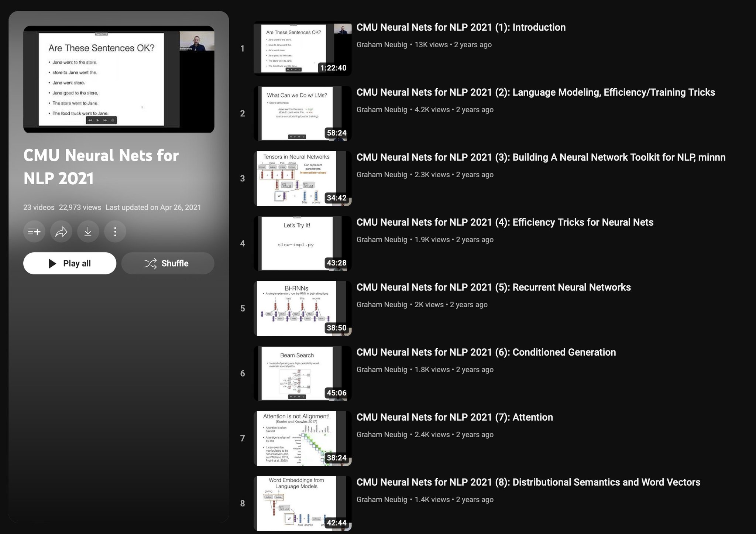Open title '(6): Conditioned Generation'
The height and width of the screenshot is (534, 756).
pos(486,352)
